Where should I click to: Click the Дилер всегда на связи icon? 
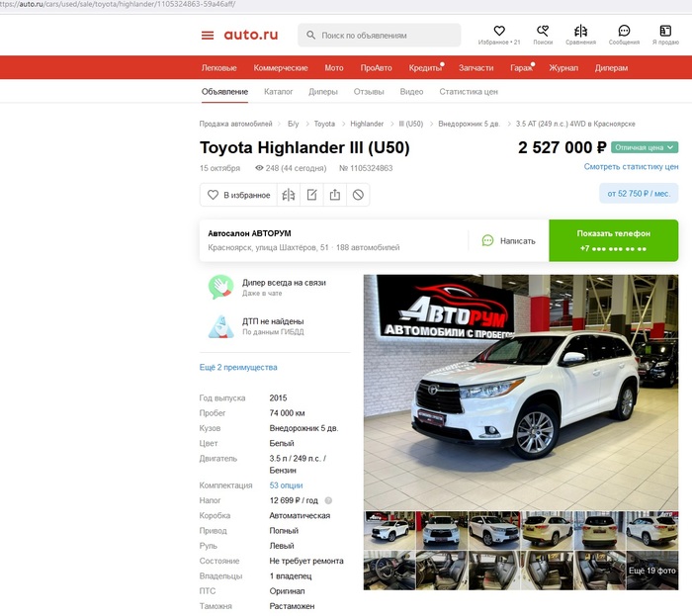click(x=220, y=287)
